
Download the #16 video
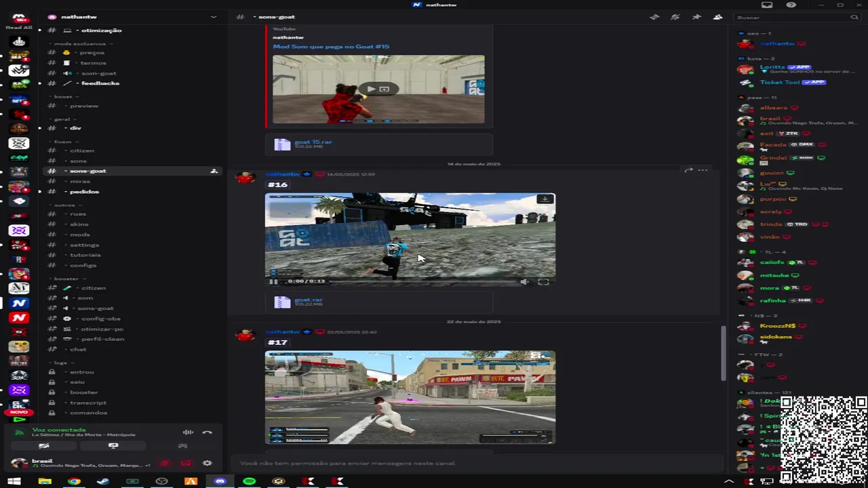(x=545, y=199)
